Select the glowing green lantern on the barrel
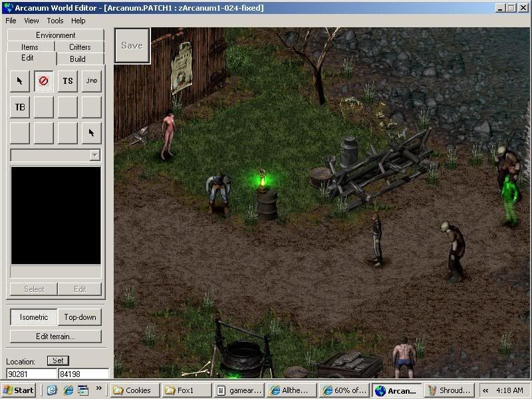Viewport: 532px width, 399px height. coord(262,180)
